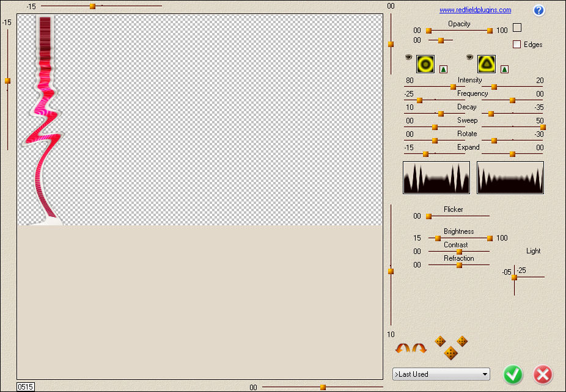Click left vertical offset slider handle at -15

[7, 81]
